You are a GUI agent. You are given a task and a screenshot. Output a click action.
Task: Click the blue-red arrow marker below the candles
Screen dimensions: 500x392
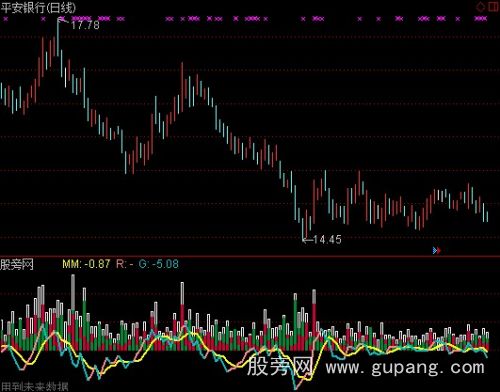pyautogui.click(x=437, y=250)
